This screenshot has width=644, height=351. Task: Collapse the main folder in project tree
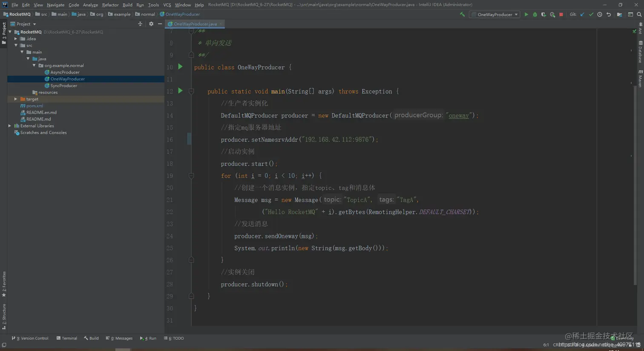tap(22, 52)
